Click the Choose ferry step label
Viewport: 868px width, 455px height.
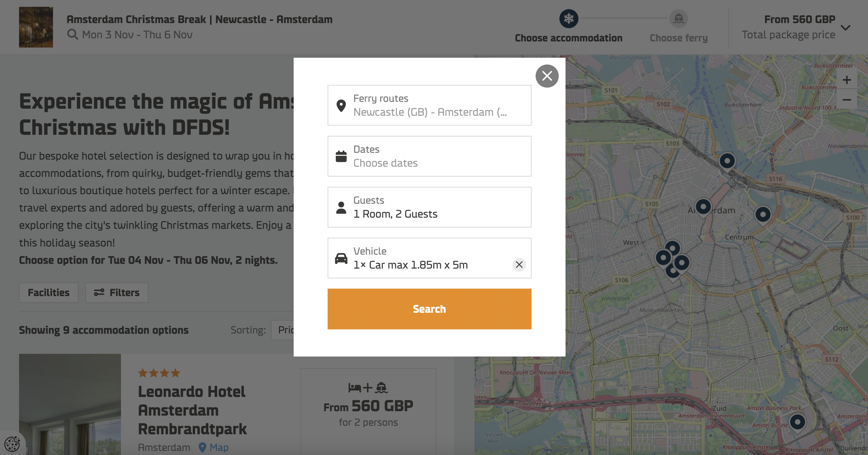click(x=678, y=38)
